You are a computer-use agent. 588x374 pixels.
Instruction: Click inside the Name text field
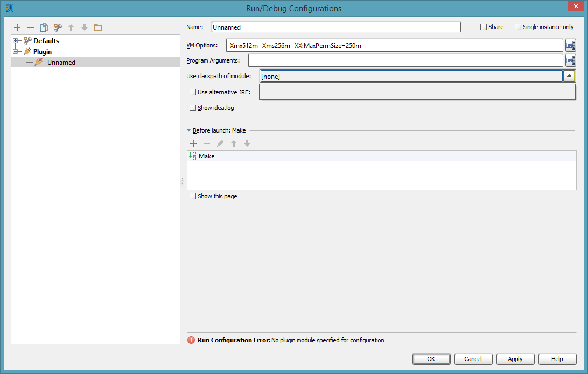pyautogui.click(x=336, y=27)
